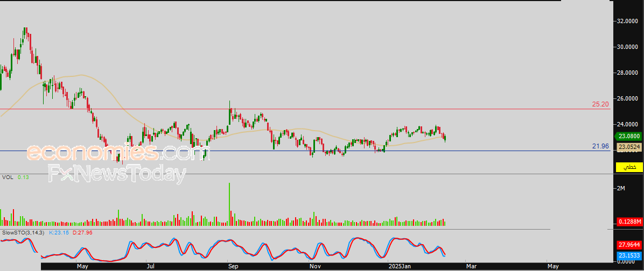Screen dimensions: 644x271
Task: Click the Mar label on the time axis
Action: [x=471, y=267]
